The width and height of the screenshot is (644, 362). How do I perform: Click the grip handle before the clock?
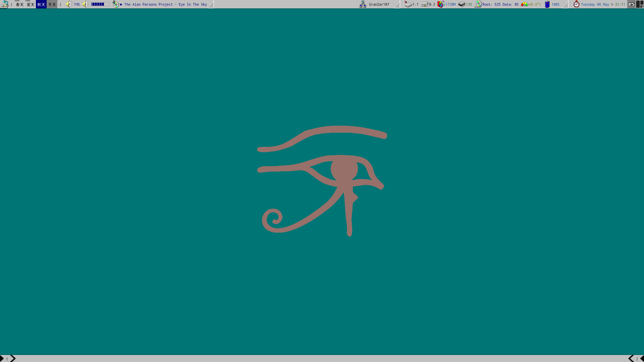[x=566, y=5]
